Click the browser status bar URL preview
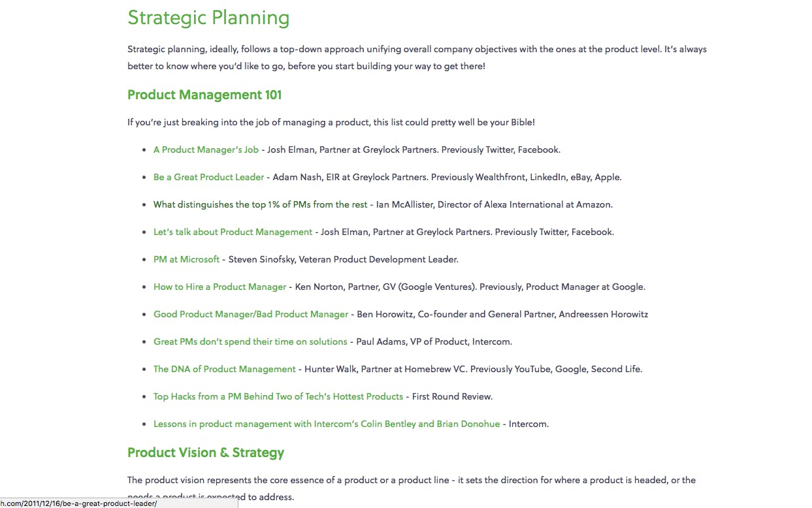Screen dimensions: 812x508 click(x=119, y=503)
